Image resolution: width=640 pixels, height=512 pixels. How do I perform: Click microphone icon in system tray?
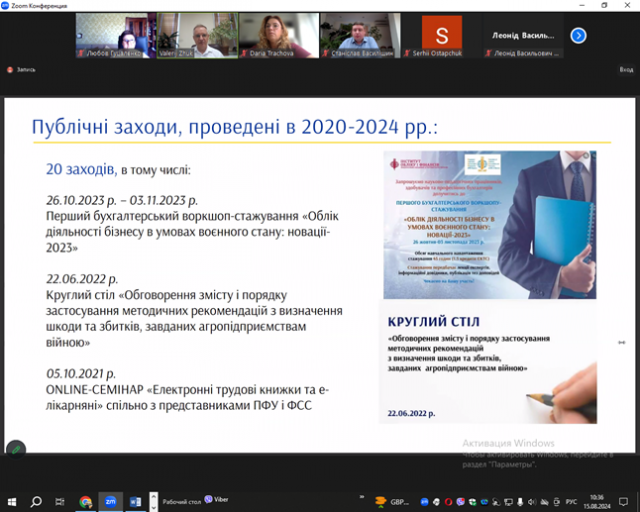pos(520,502)
